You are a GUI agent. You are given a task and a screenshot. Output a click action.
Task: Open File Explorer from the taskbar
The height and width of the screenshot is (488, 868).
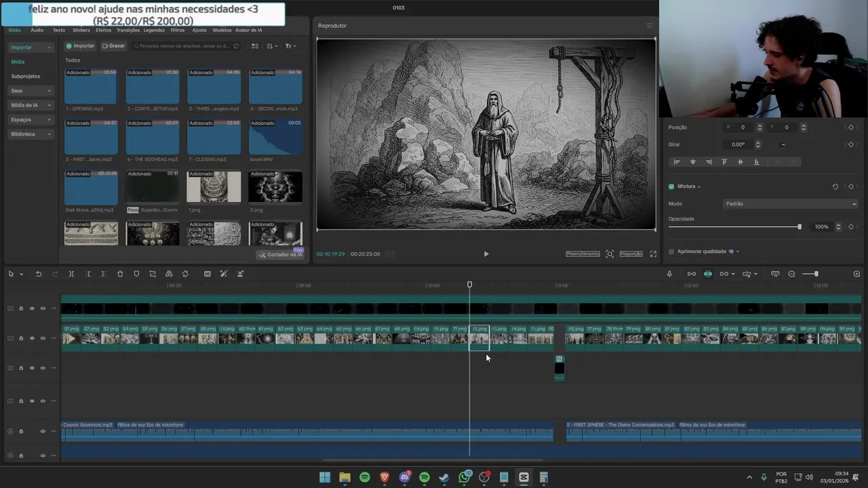coord(344,477)
